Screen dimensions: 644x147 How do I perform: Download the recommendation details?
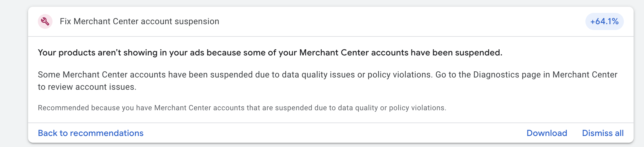click(547, 133)
